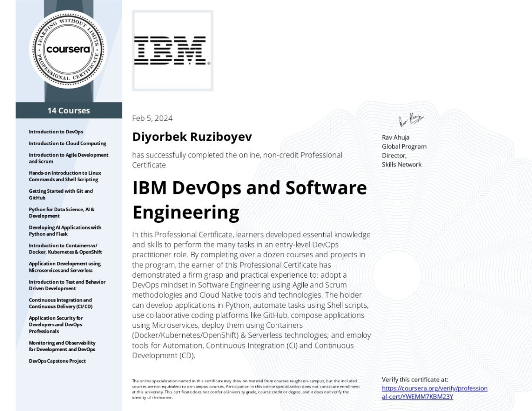Screen dimensions: 532x411
Task: Click Introduction to Containers w/ Docker course
Action: pos(65,249)
